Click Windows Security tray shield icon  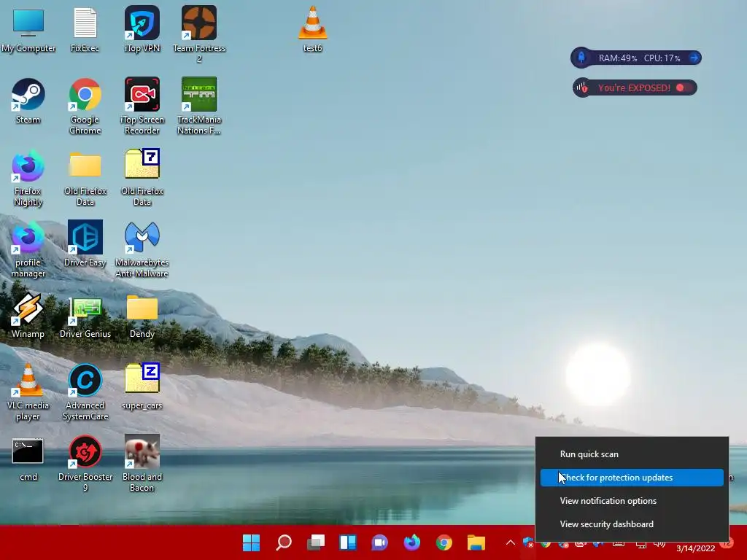[x=528, y=542]
